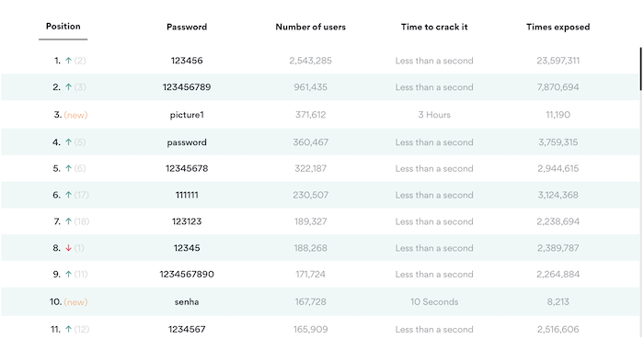Click the up arrow in the 123123 row
This screenshot has height=339, width=644.
tap(69, 221)
